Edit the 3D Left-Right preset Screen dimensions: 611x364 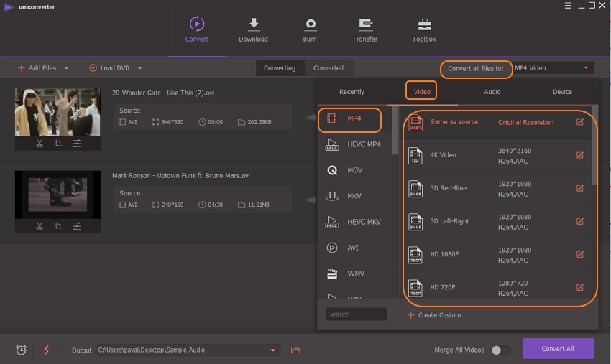(580, 222)
